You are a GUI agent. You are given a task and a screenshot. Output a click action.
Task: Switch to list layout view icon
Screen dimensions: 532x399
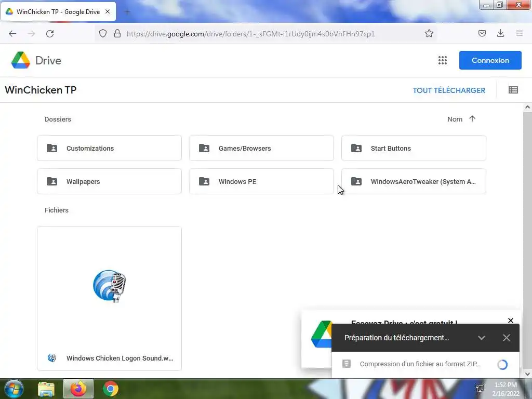tap(513, 90)
